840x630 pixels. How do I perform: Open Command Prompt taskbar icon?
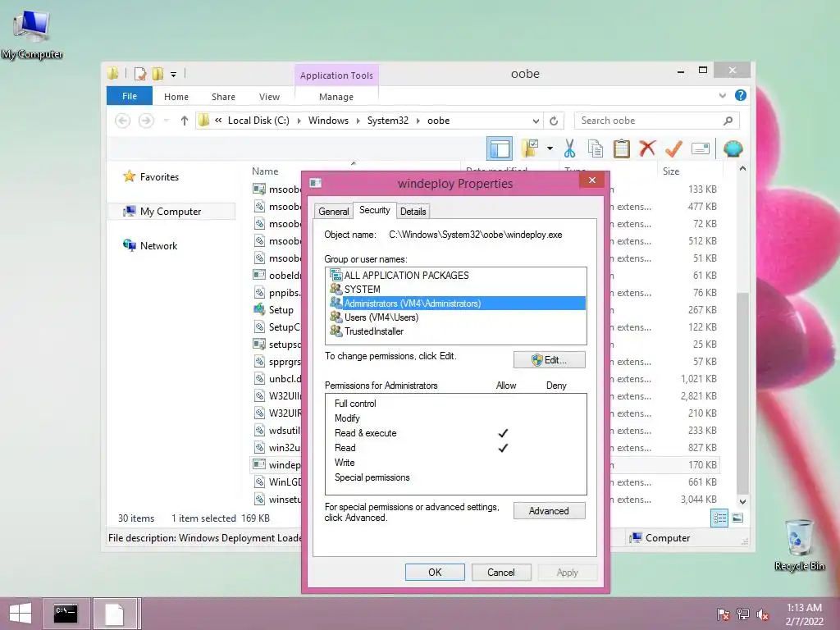(x=66, y=614)
